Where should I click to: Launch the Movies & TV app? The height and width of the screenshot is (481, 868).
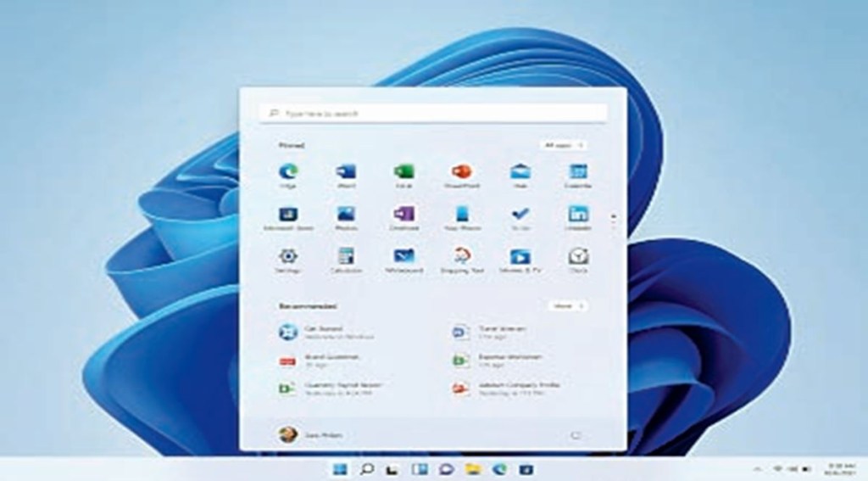coord(520,256)
